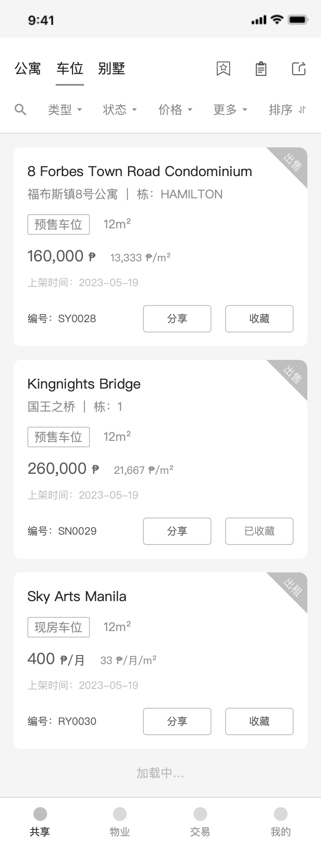This screenshot has width=321, height=868.
Task: Open the 共享 bottom navigation icon
Action: pyautogui.click(x=40, y=814)
